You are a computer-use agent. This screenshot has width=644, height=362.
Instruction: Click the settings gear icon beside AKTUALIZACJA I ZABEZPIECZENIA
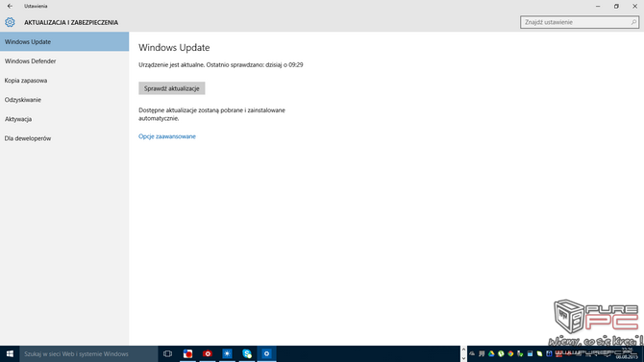[x=10, y=22]
